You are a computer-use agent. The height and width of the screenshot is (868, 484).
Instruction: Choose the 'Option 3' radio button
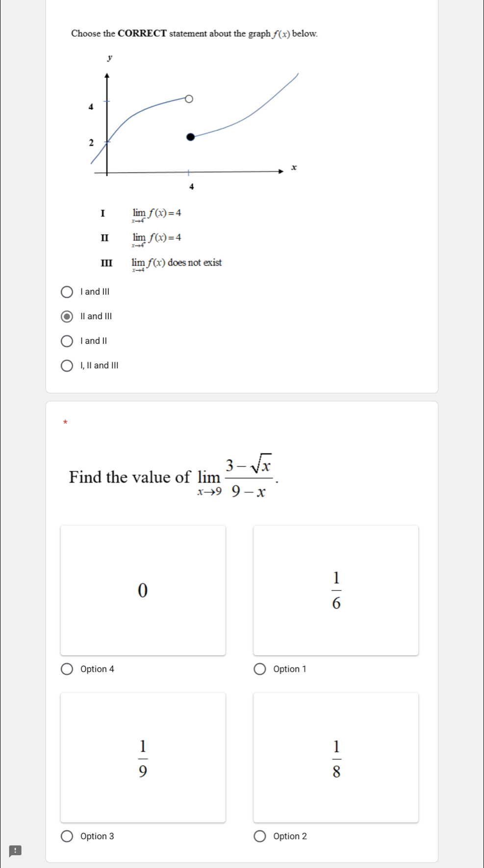[67, 837]
